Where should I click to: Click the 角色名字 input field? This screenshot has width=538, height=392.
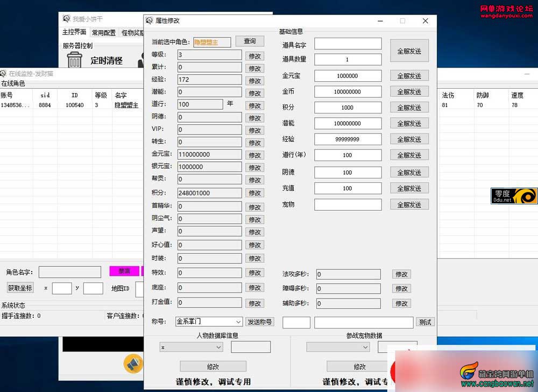[70, 272]
